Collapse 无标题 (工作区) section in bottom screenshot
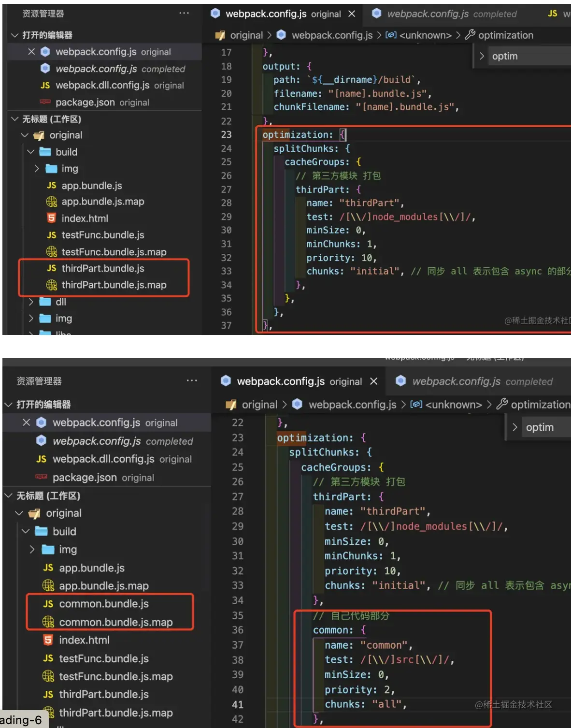The height and width of the screenshot is (728, 571). pyautogui.click(x=8, y=495)
